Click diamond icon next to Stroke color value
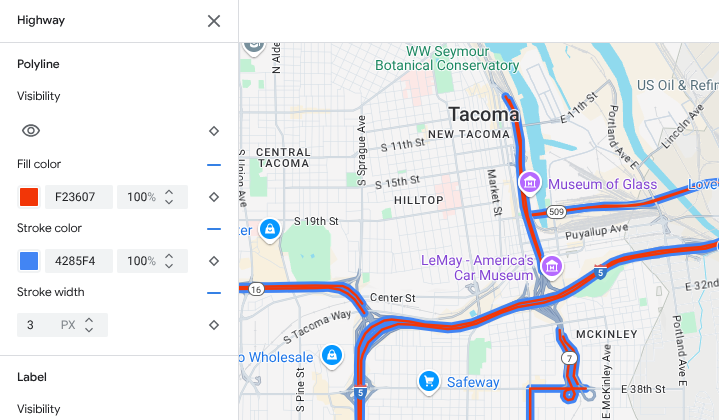Screen dimensions: 719x420 point(214,261)
